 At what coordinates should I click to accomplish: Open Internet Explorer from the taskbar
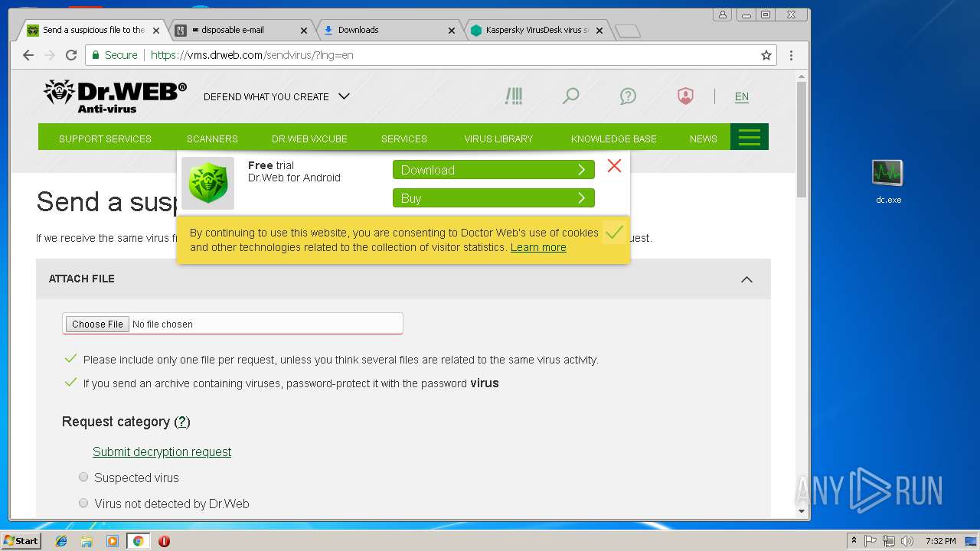[61, 541]
